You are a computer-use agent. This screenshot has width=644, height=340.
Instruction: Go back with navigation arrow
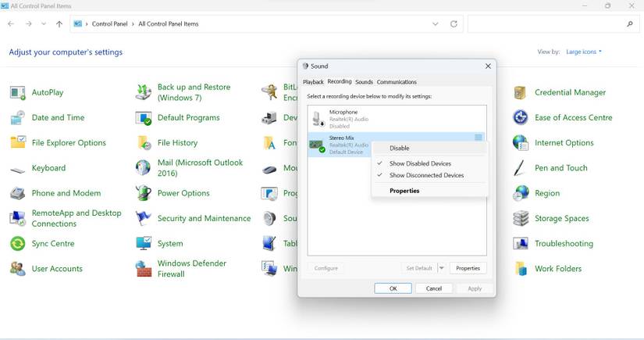pos(11,24)
